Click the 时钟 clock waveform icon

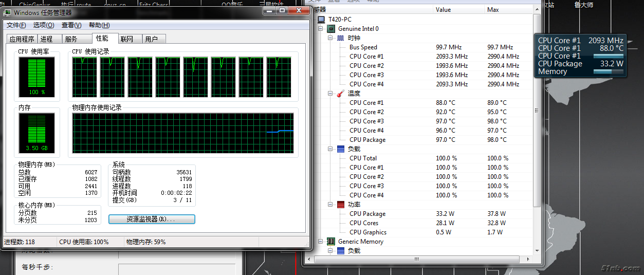point(341,38)
